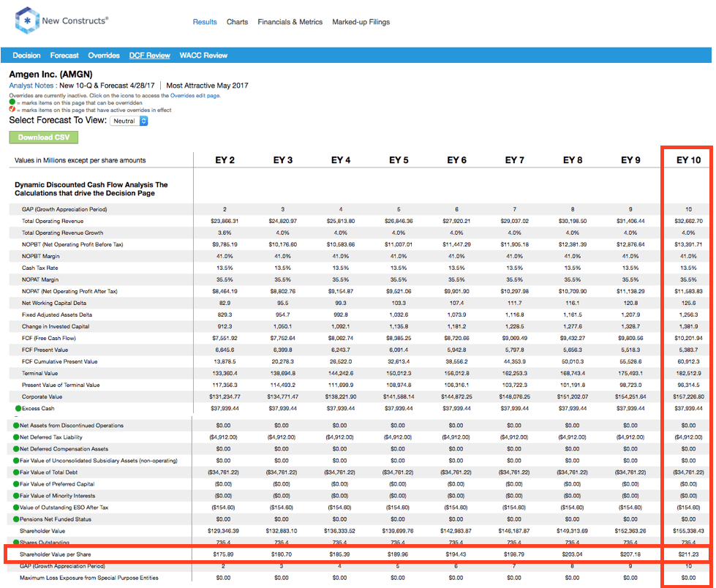Click green dot for Fair Value of Total Debt
The width and height of the screenshot is (716, 588).
click(16, 472)
